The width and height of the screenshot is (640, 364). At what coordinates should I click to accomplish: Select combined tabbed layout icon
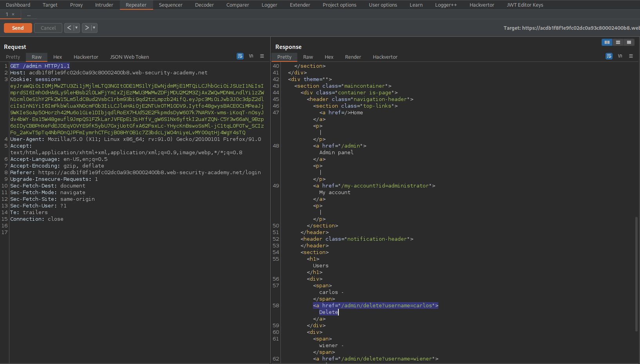[629, 42]
